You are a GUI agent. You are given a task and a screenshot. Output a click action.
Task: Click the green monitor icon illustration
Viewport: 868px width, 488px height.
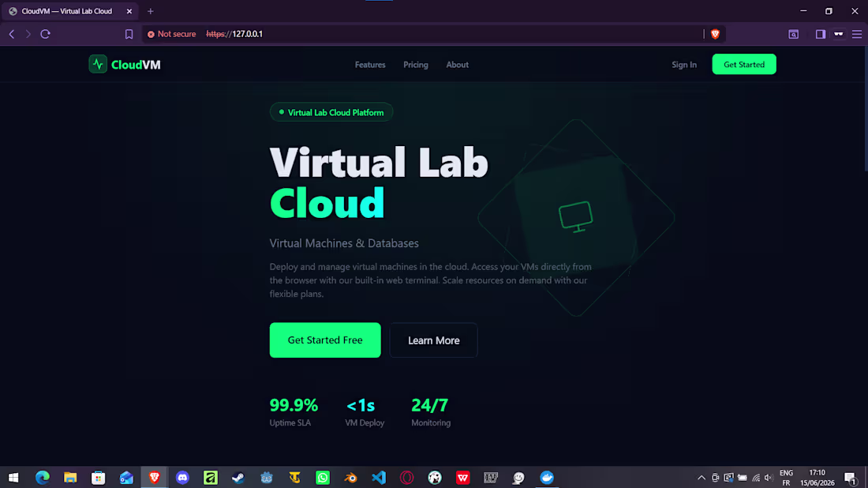(576, 216)
